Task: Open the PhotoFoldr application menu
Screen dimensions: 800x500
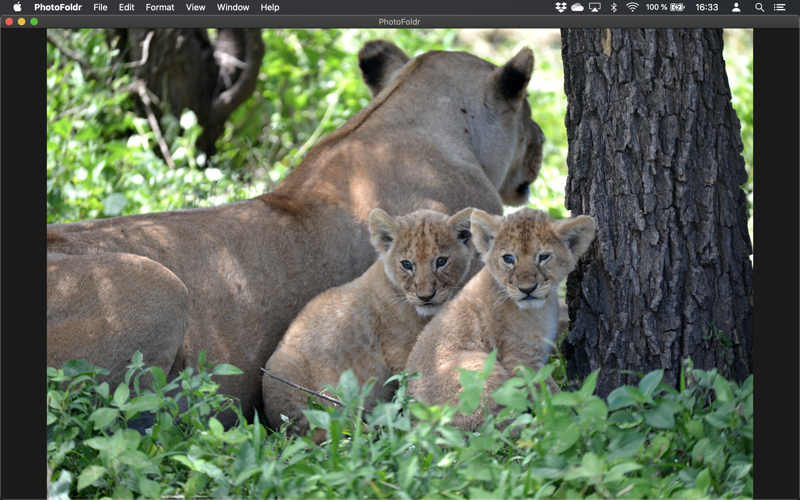Action: pos(58,7)
